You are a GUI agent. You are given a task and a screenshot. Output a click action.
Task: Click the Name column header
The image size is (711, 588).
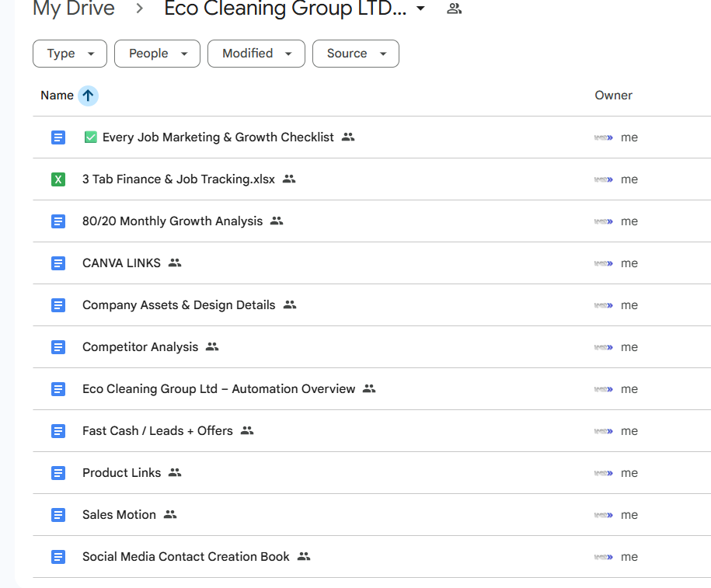pos(57,96)
